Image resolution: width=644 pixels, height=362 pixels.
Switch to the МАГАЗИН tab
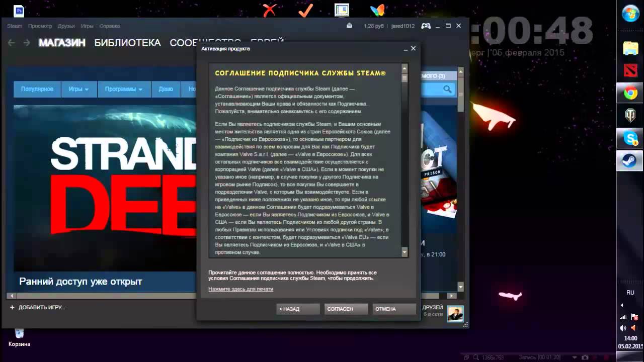[62, 43]
